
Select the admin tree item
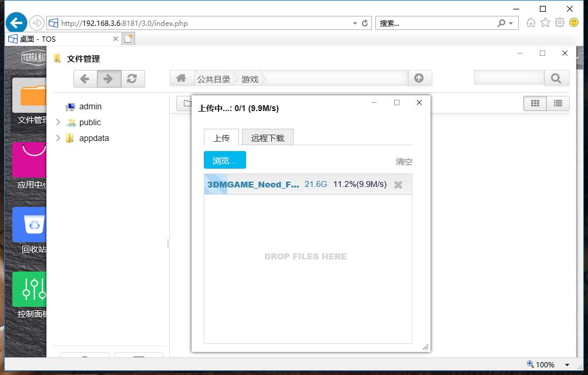90,106
